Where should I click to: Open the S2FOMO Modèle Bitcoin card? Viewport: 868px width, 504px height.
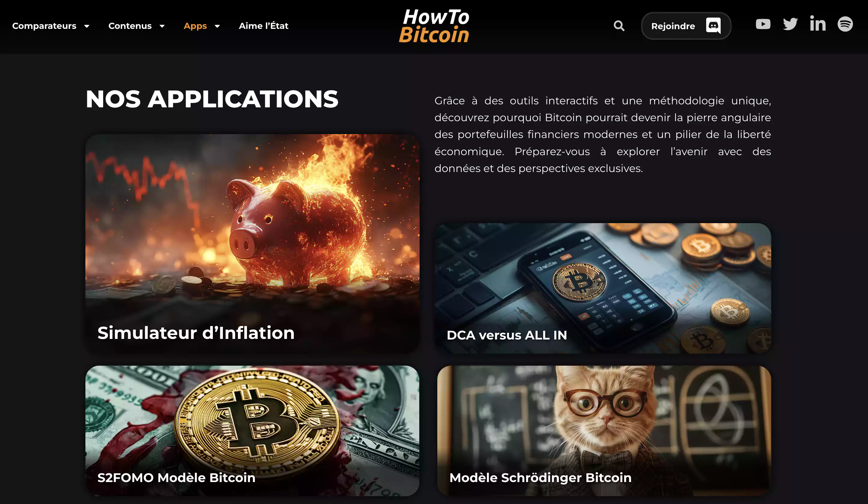click(252, 431)
